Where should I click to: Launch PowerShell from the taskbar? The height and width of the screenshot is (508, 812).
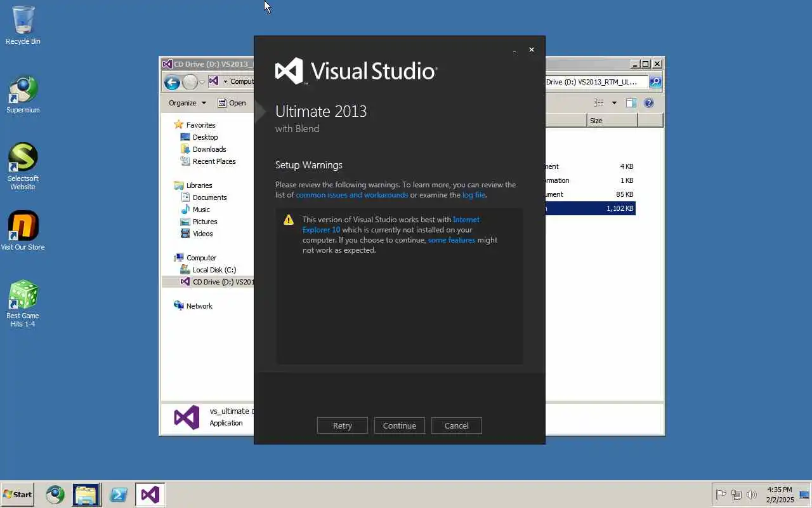tap(119, 494)
